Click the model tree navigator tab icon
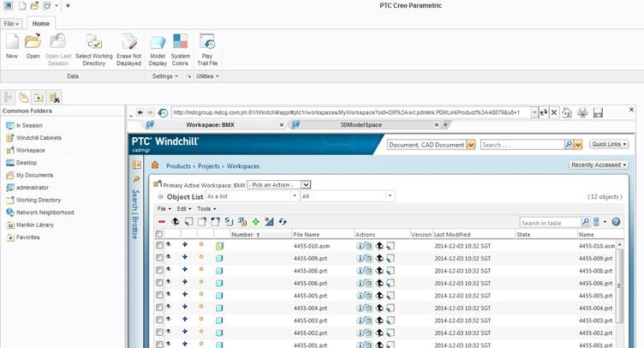This screenshot has height=348, width=644. [x=8, y=98]
